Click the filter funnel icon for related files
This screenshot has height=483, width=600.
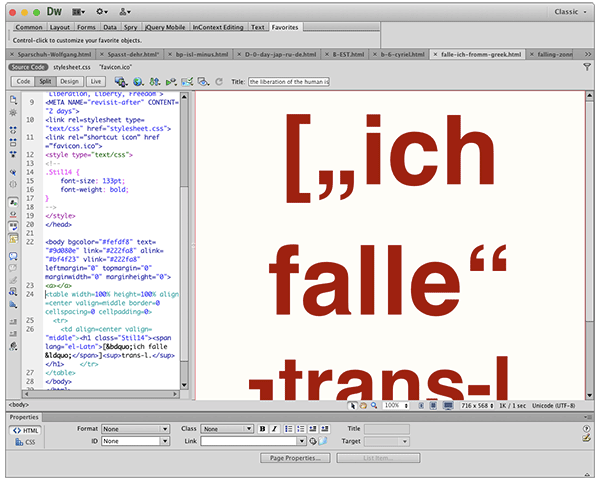[587, 67]
